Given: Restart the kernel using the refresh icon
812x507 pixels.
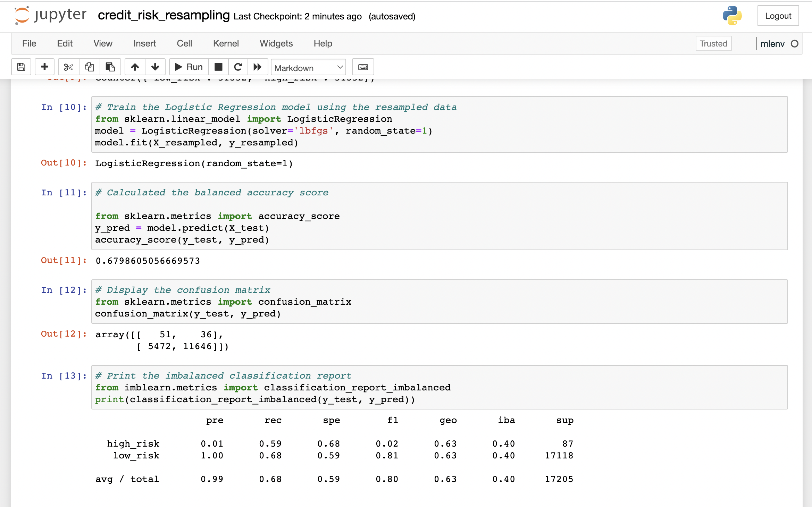Looking at the screenshot, I should 238,67.
